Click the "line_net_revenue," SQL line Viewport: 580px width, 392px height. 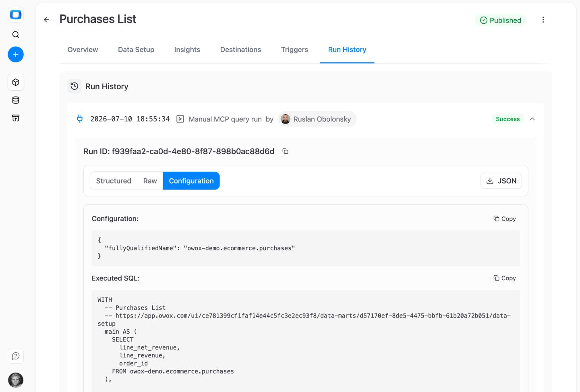coord(149,347)
